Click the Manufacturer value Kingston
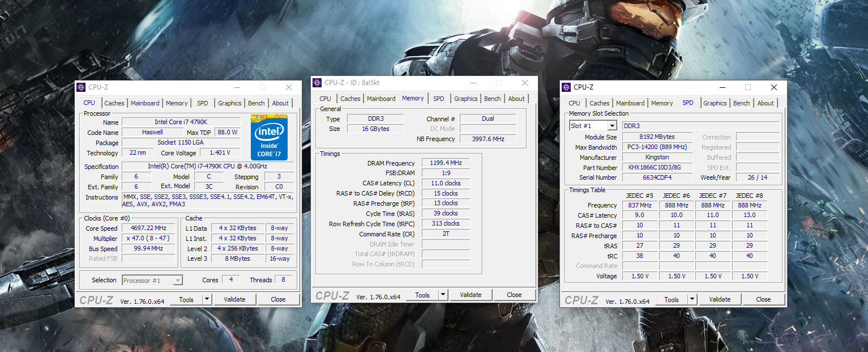868x352 pixels. coord(657,158)
